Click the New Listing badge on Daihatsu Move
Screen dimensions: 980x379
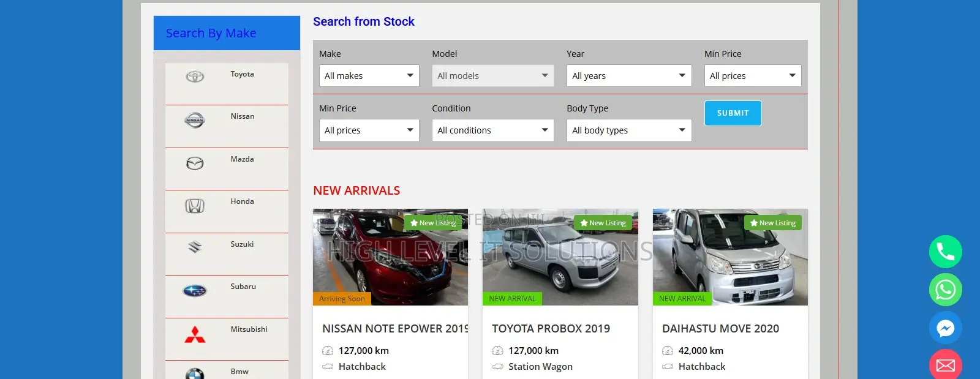click(x=773, y=223)
